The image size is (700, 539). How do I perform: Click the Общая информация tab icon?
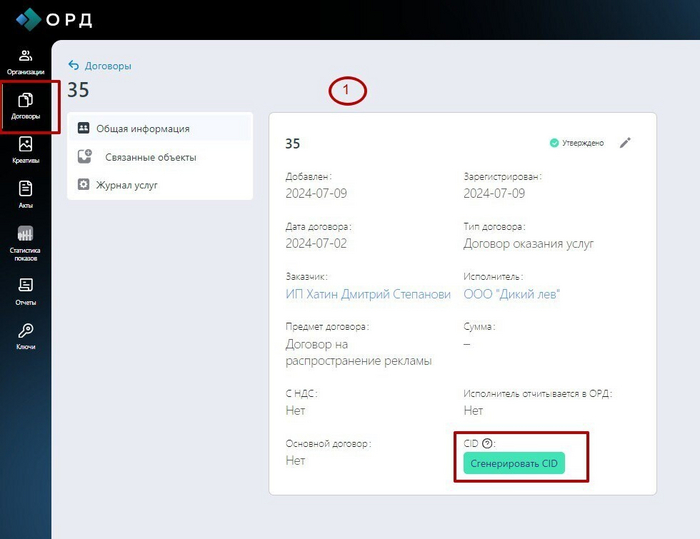[x=83, y=128]
